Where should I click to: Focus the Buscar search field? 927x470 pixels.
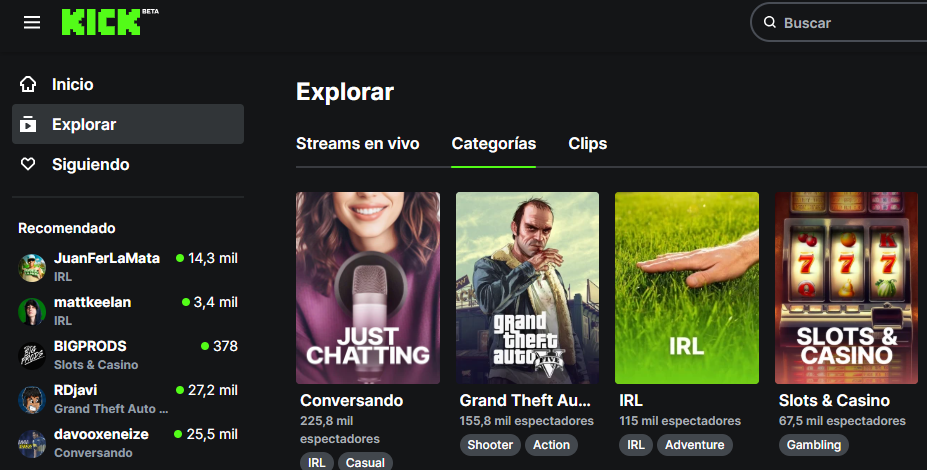click(839, 22)
